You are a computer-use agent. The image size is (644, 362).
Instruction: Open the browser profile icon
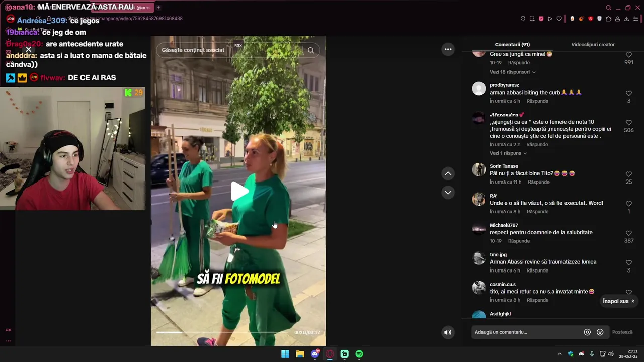point(617,19)
